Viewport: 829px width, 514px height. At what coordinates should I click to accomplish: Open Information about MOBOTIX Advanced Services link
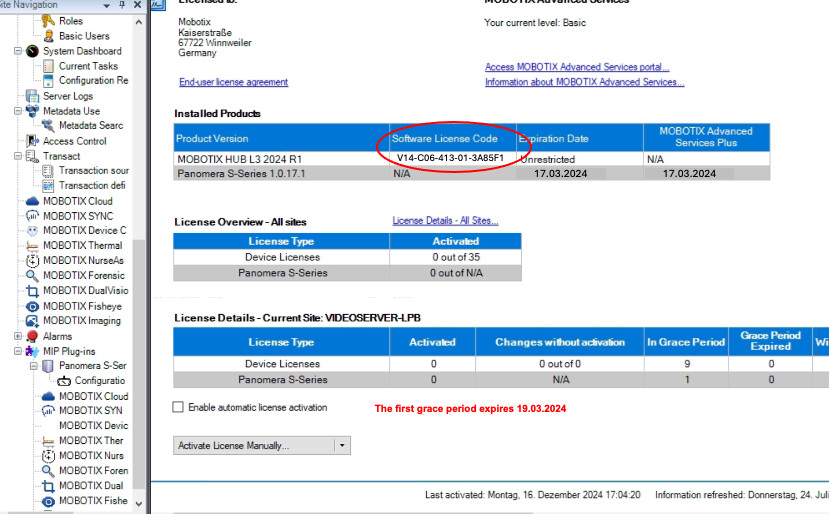tap(585, 82)
